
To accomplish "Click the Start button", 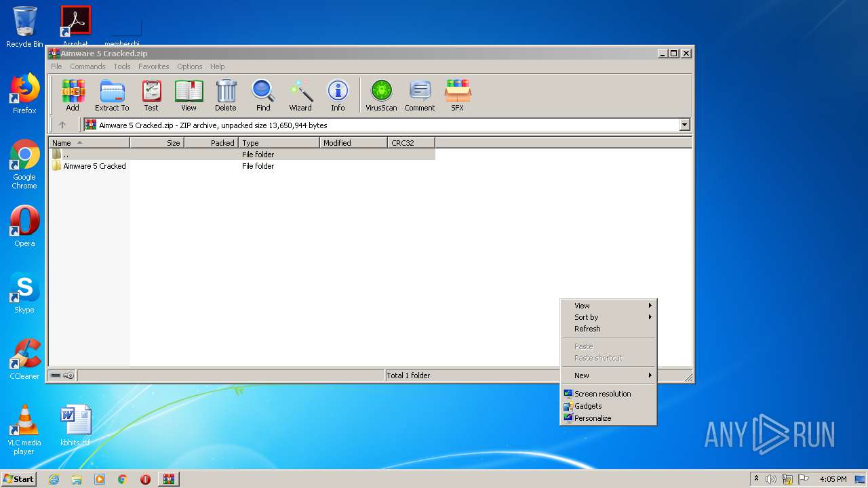I will point(18,479).
